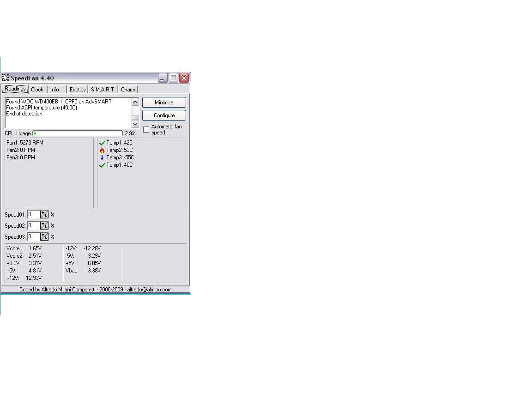Click the Speed02 value field
The width and height of the screenshot is (532, 399).
[34, 225]
